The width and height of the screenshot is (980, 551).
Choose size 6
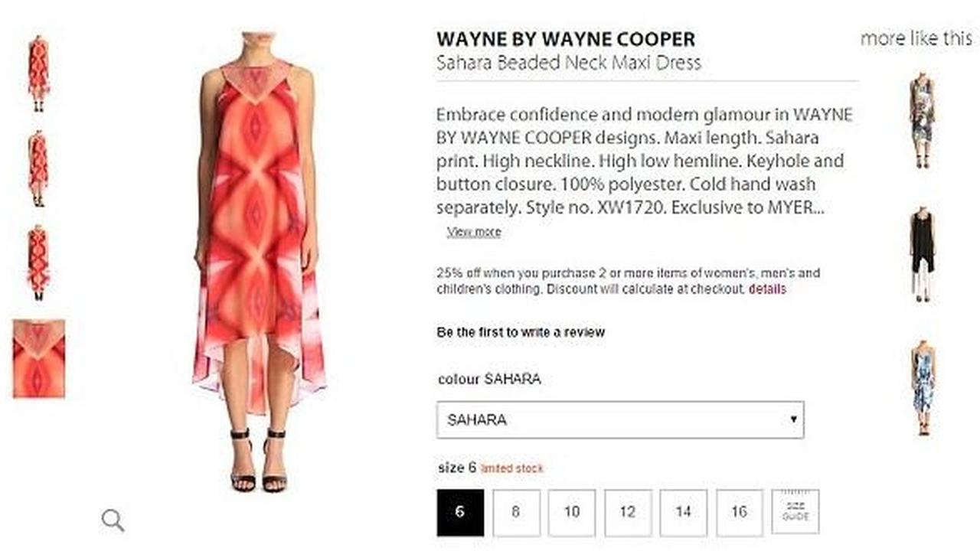pyautogui.click(x=460, y=512)
